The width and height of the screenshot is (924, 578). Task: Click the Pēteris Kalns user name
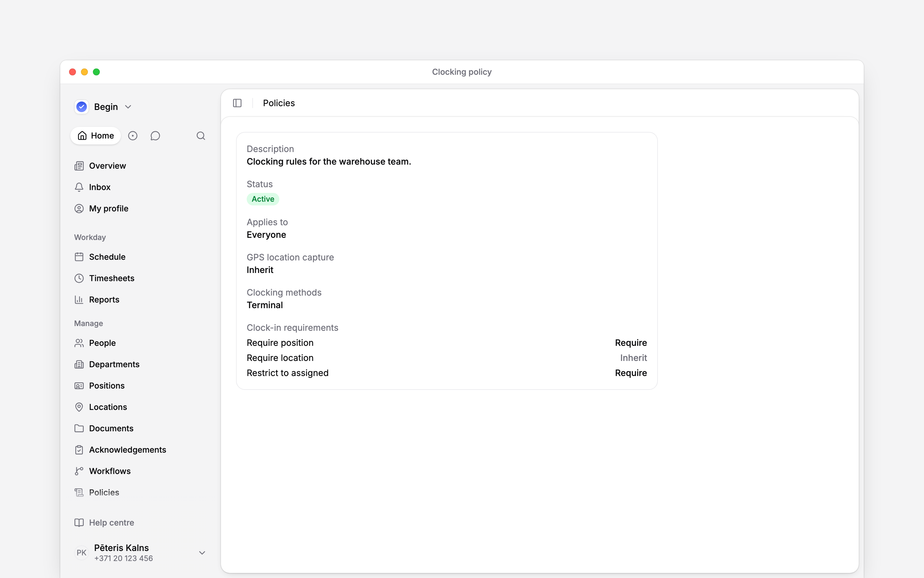121,548
